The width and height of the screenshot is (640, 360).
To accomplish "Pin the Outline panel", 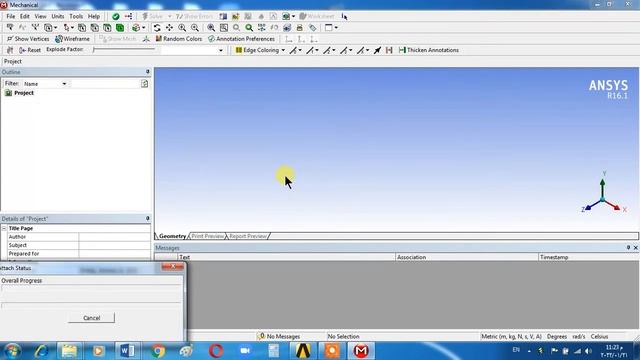I will [x=148, y=72].
